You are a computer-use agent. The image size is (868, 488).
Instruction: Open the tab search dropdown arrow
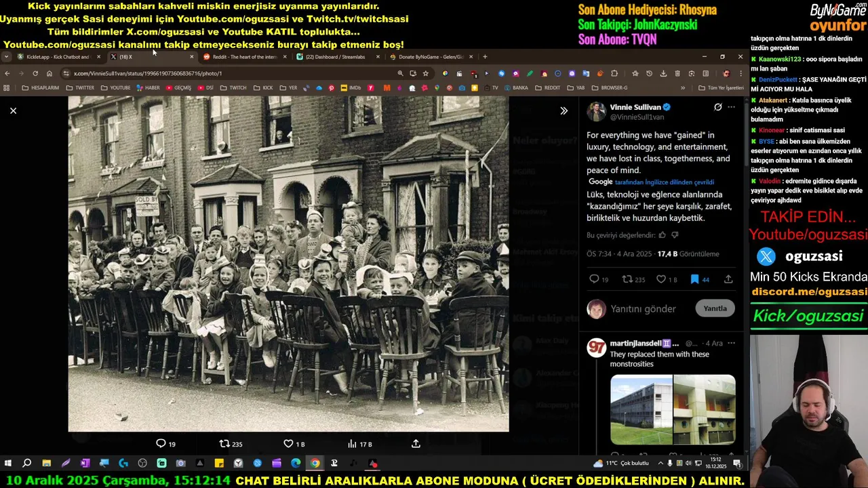[6, 57]
